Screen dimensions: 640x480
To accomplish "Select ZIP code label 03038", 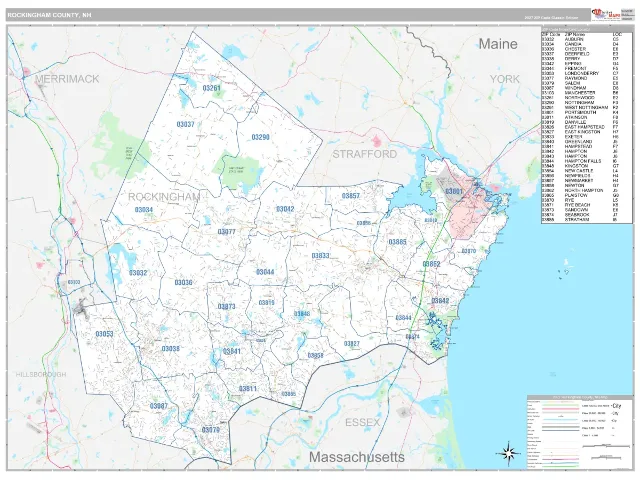I will (171, 349).
